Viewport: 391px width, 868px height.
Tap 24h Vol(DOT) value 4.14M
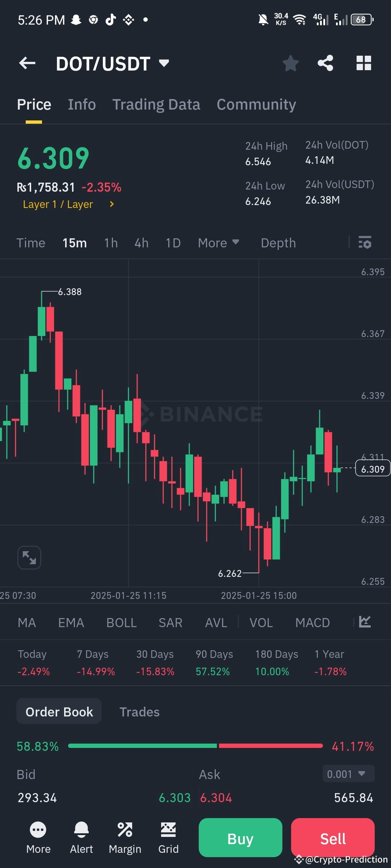tap(320, 160)
